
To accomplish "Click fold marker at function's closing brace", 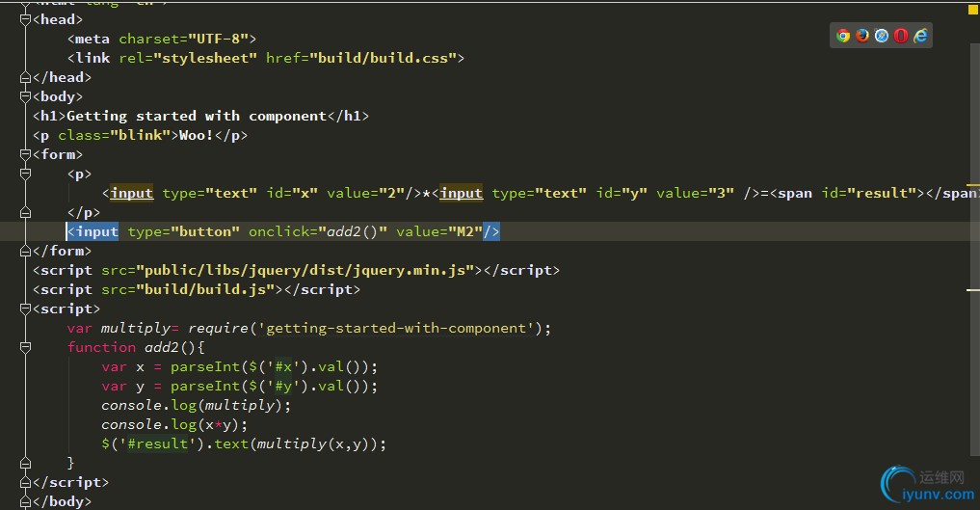I will tap(26, 463).
